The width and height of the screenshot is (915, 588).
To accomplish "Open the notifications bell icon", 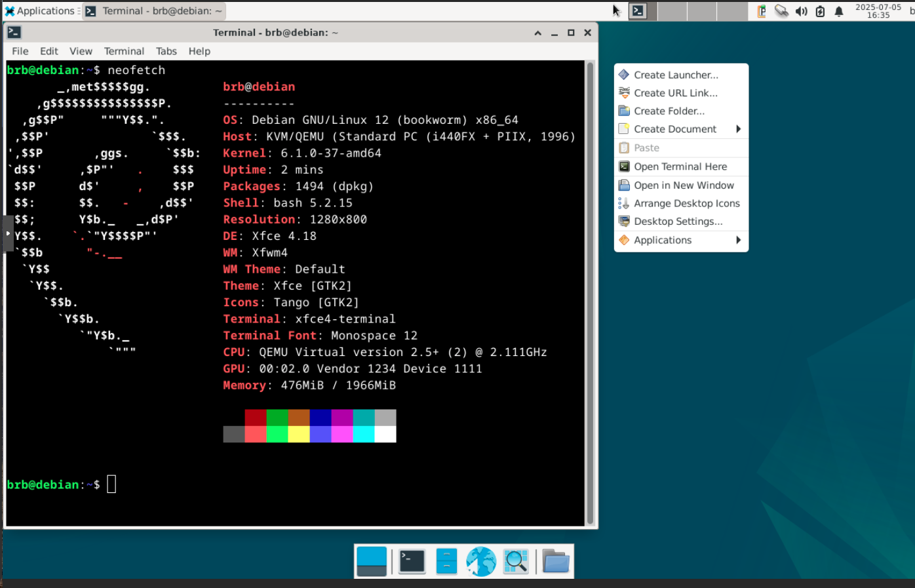I will 838,11.
